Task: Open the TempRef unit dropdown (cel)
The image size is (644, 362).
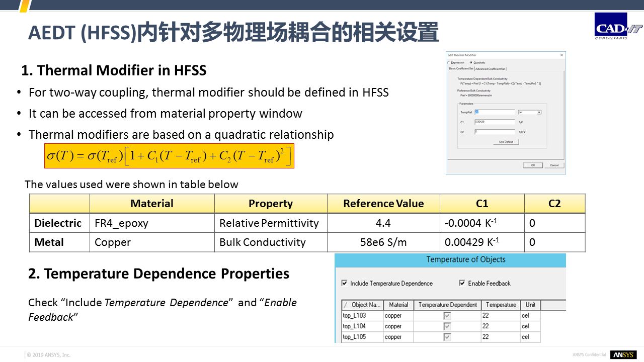Action: (539, 112)
